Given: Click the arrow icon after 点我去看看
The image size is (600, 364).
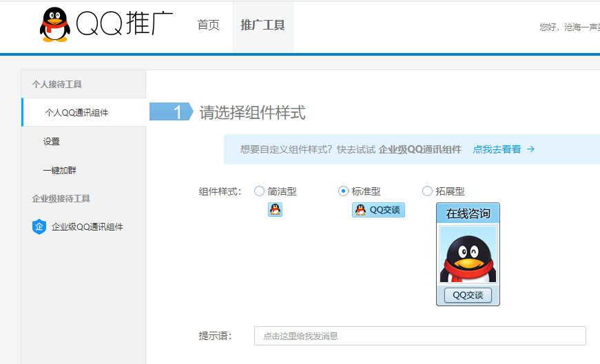Looking at the screenshot, I should coord(530,149).
